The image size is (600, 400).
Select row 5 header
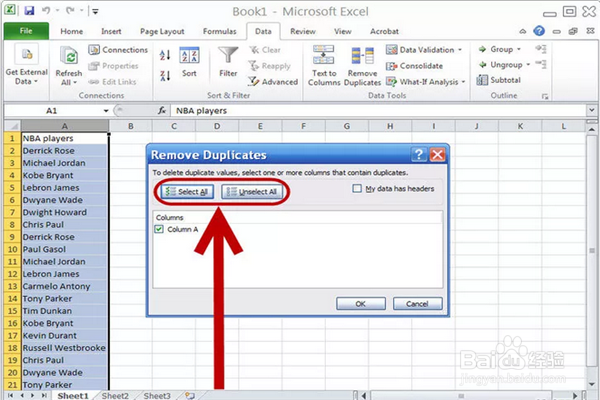point(12,188)
